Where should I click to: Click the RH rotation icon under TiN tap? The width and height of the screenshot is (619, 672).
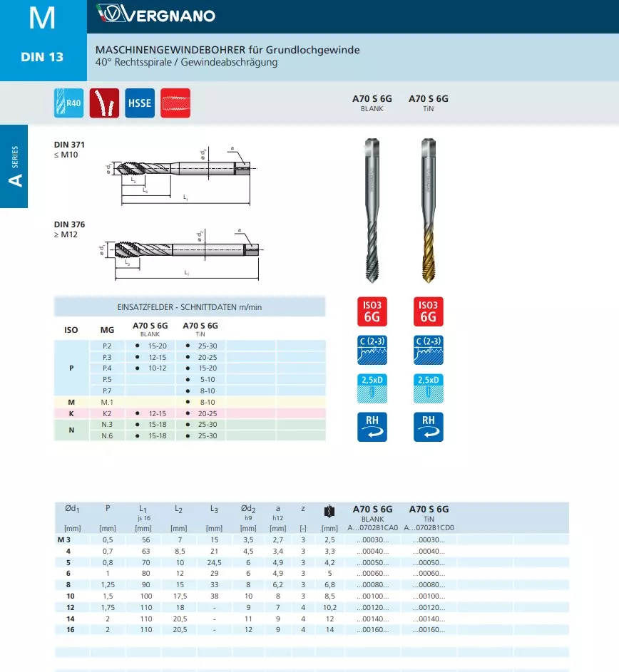pyautogui.click(x=428, y=426)
